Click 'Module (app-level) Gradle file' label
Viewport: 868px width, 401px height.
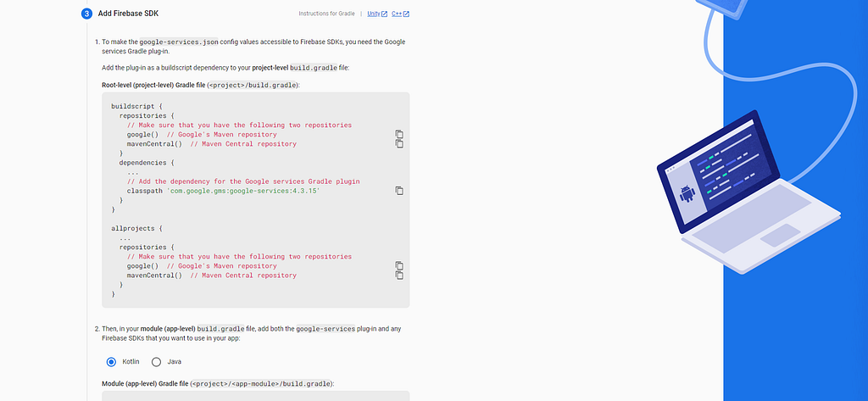145,383
